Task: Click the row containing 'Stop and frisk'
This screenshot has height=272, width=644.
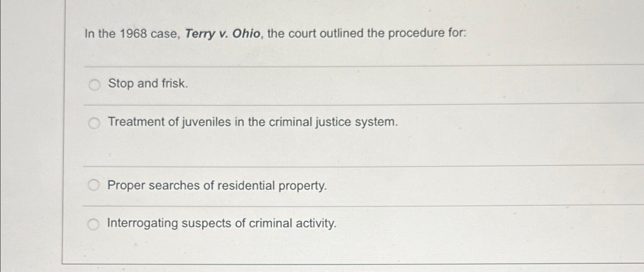Action: tap(303, 84)
